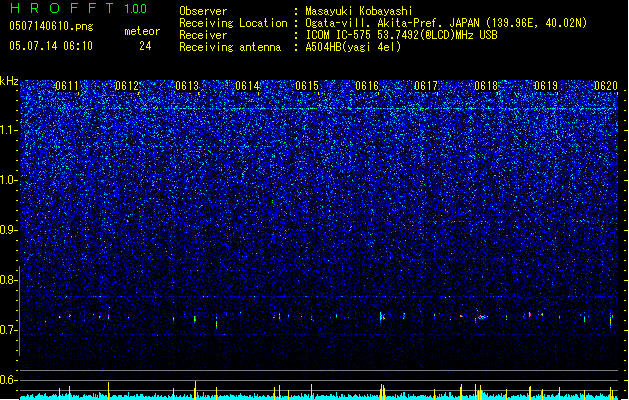Click the 0.9 kHz axis label
629x400 pixels.
[x=9, y=230]
